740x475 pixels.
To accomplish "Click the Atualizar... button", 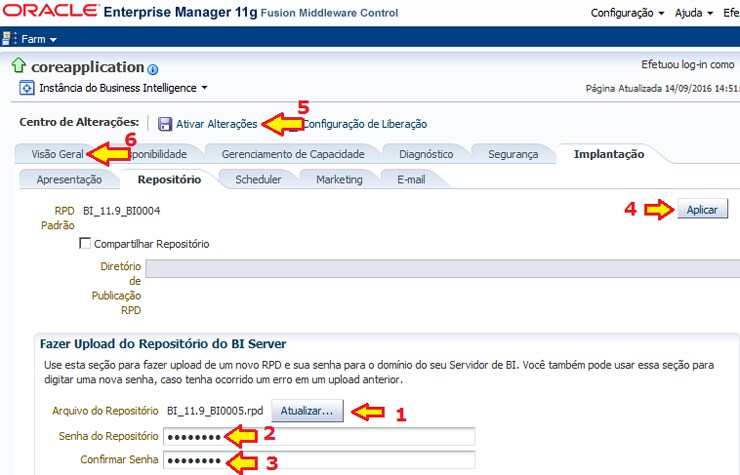I will pos(307,411).
